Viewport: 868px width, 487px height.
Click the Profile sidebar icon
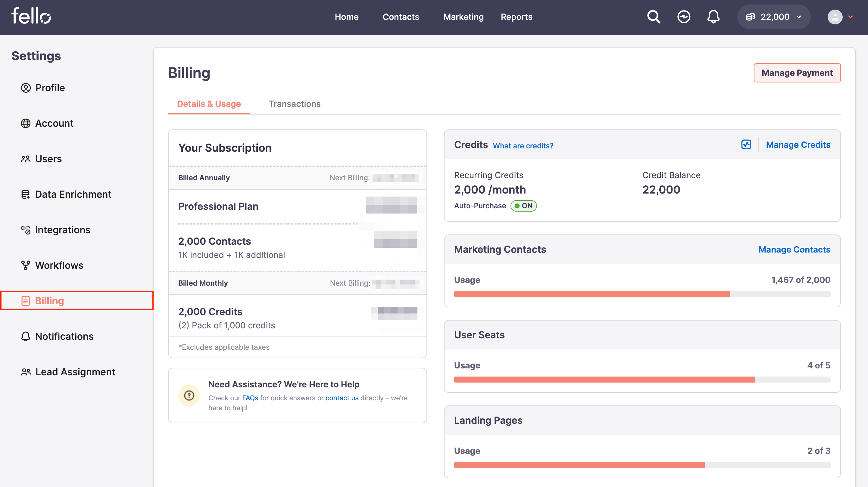pos(26,88)
